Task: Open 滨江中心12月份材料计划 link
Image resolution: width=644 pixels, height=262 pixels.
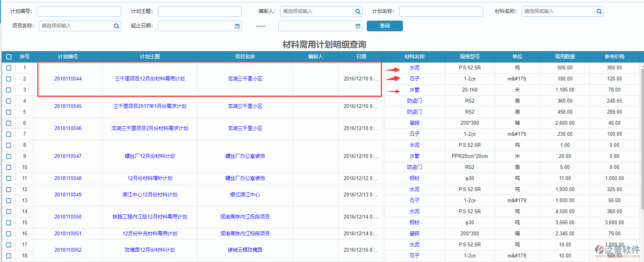Action: [150, 195]
